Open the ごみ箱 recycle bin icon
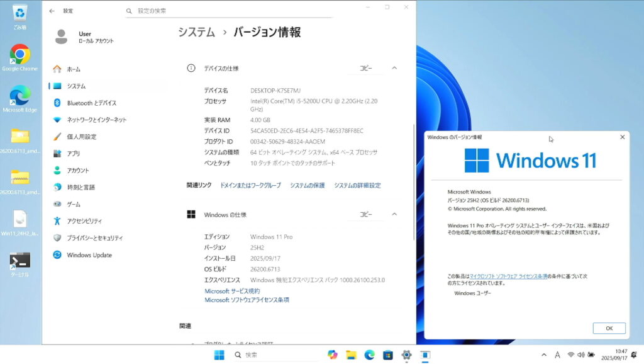Image resolution: width=644 pixels, height=364 pixels. [x=19, y=14]
